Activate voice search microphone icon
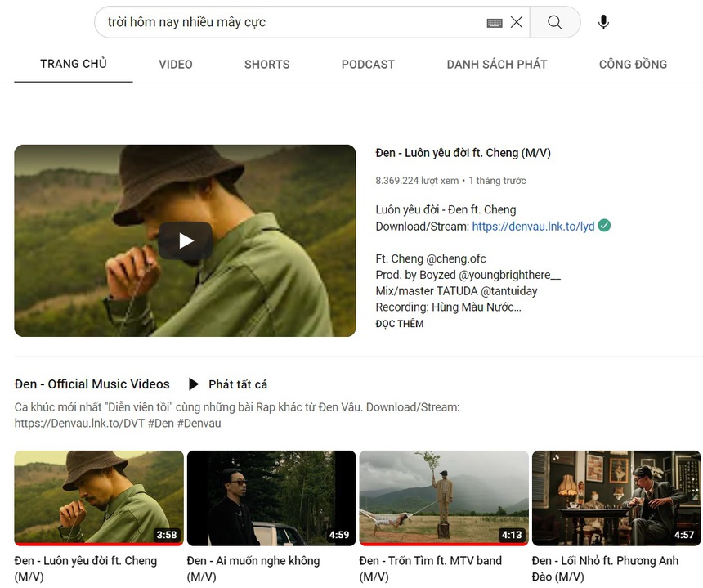 click(603, 22)
